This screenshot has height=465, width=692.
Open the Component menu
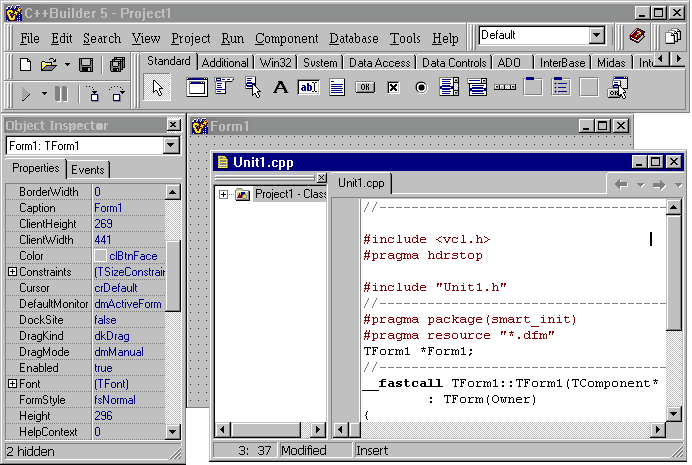point(286,39)
